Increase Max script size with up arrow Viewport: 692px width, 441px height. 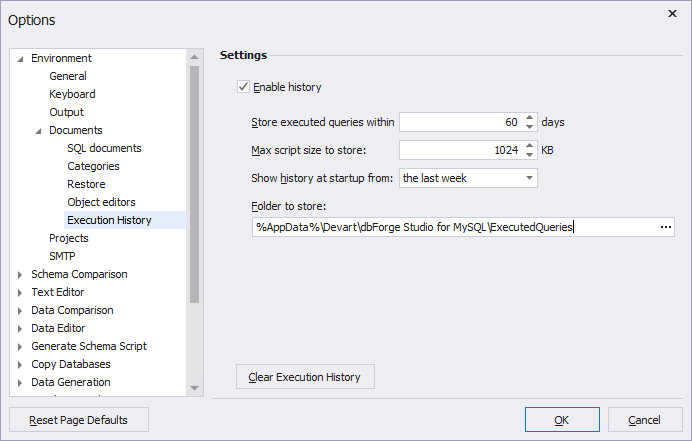530,145
